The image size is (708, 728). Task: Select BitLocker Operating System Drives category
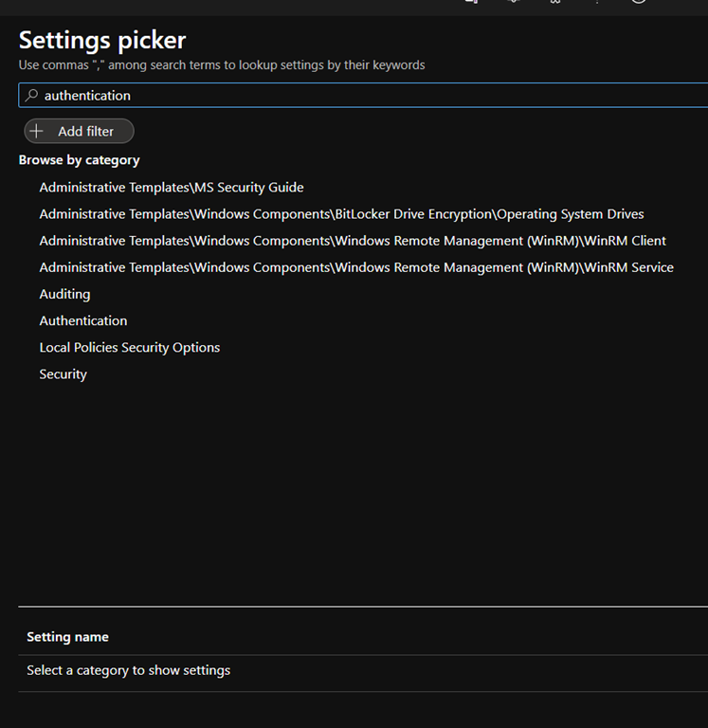(341, 214)
